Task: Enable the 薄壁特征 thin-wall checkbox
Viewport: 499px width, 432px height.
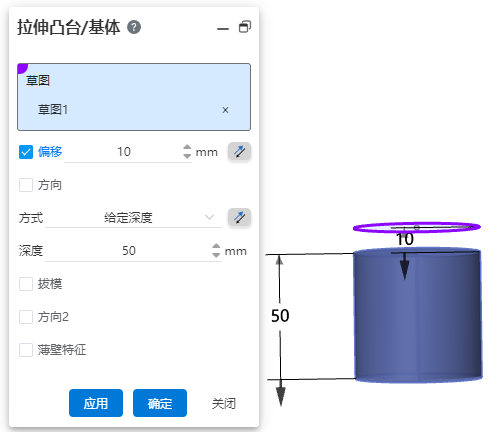Action: [x=26, y=350]
